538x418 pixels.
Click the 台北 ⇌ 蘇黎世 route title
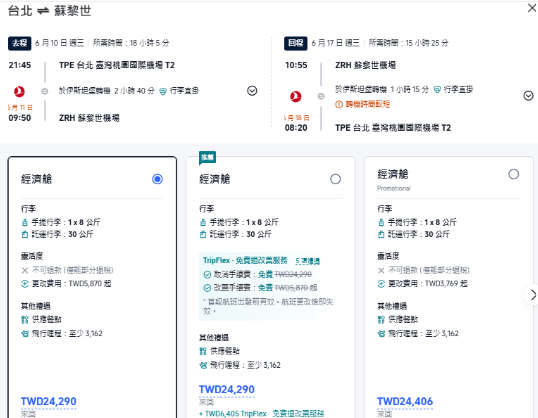point(49,11)
